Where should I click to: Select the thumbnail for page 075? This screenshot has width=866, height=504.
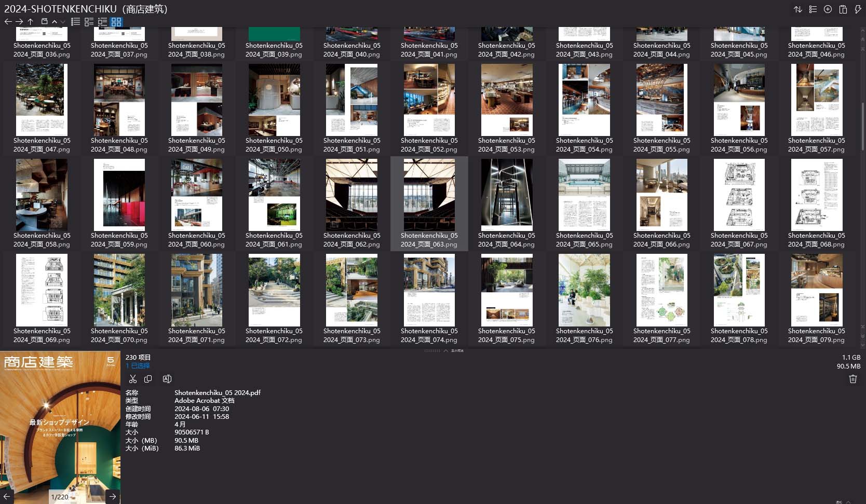[507, 290]
